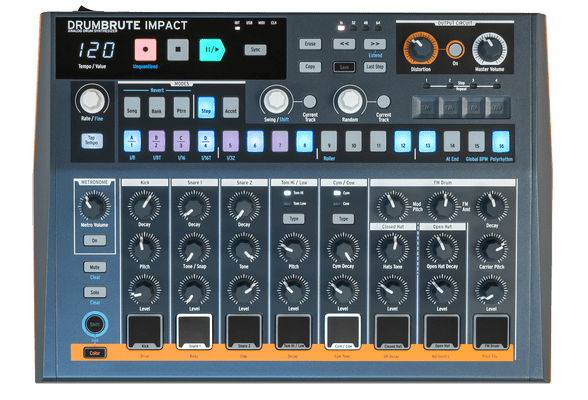Click the Mute button
The height and width of the screenshot is (400, 588).
[x=94, y=267]
